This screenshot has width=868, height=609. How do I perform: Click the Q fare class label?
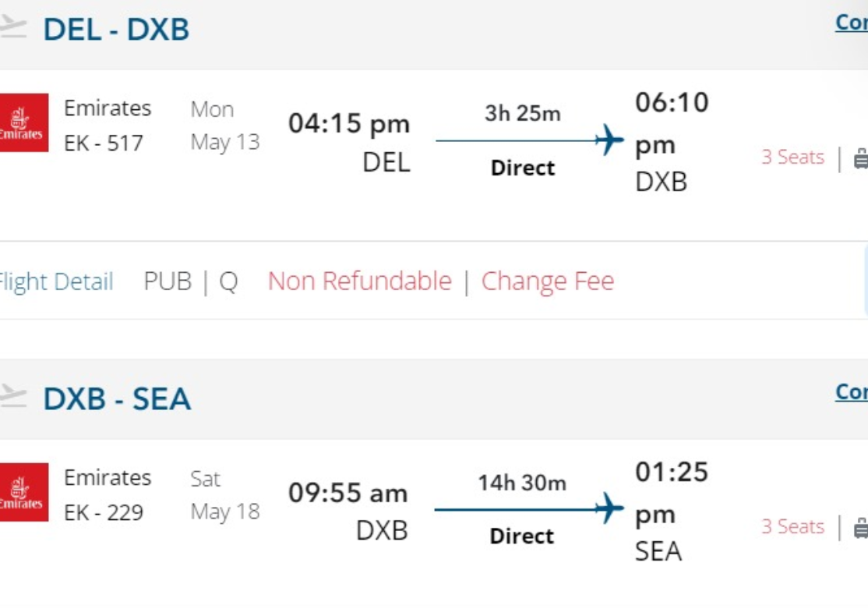228,281
